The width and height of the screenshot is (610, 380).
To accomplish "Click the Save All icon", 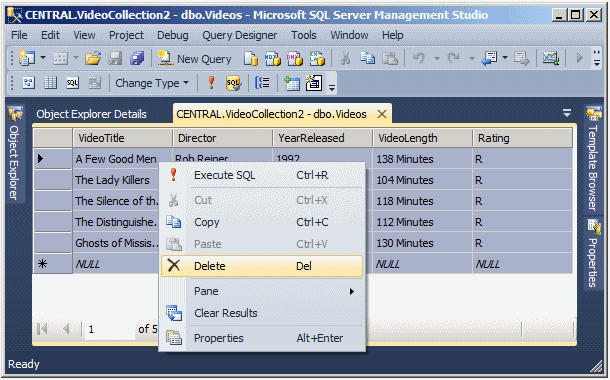I will pyautogui.click(x=137, y=59).
